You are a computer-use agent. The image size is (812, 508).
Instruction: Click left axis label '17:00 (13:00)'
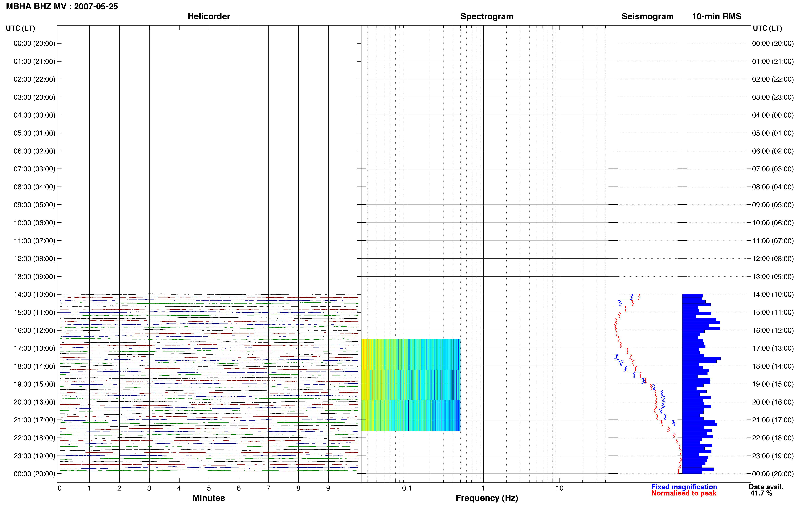(34, 348)
